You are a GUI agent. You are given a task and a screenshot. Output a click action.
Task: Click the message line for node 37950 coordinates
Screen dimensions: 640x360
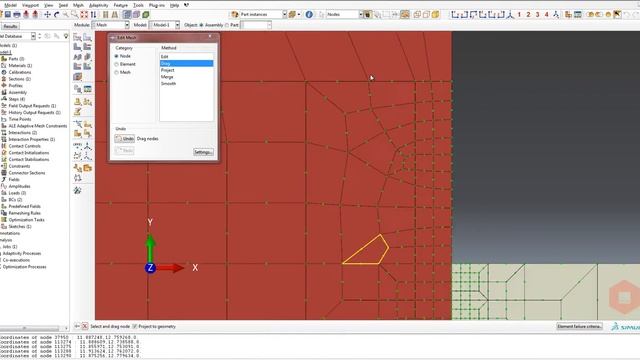68,338
